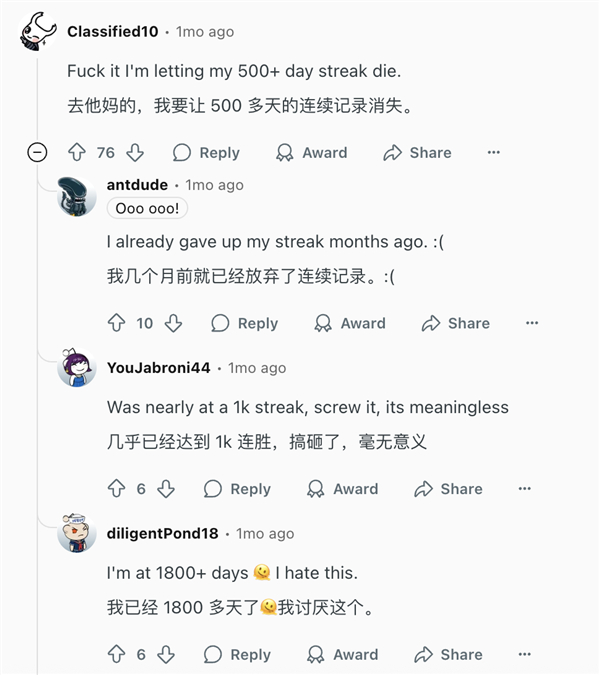
Task: Upvote antdude's comment about giving up streak
Action: pyautogui.click(x=116, y=323)
